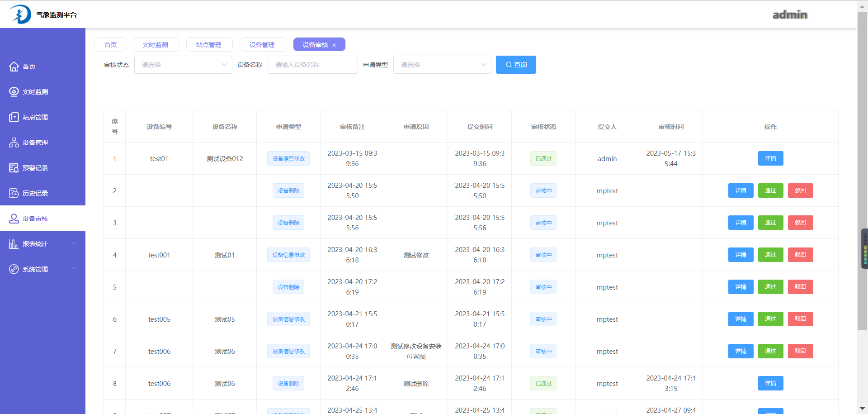Screen dimensions: 868x414
Task: Open 历史记录 in sidebar menu
Action: (42, 193)
